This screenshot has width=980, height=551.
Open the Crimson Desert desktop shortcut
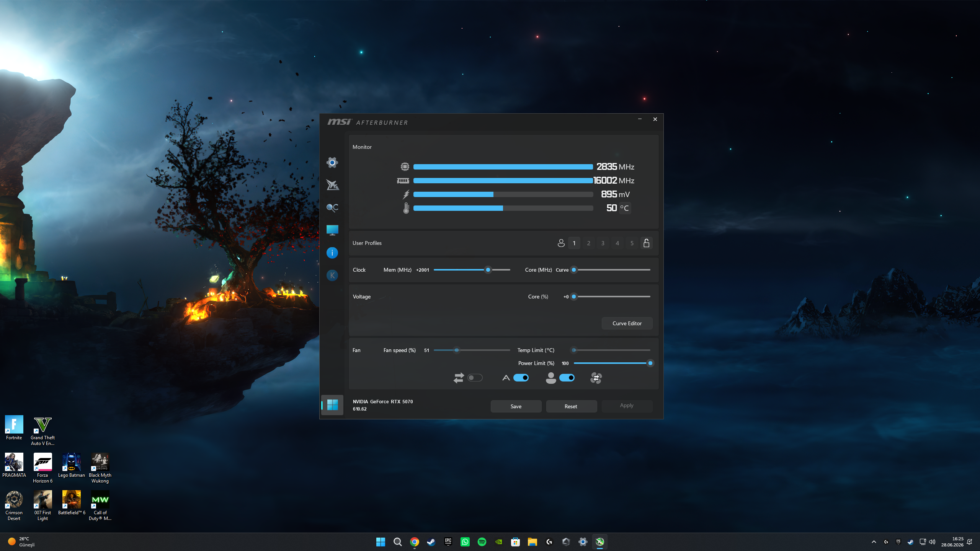14,506
